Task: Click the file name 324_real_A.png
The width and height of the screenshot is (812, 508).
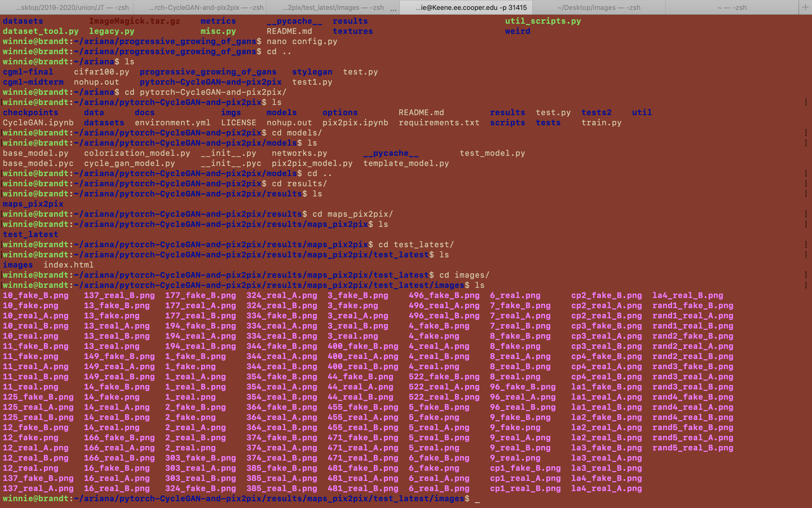Action: (x=281, y=295)
